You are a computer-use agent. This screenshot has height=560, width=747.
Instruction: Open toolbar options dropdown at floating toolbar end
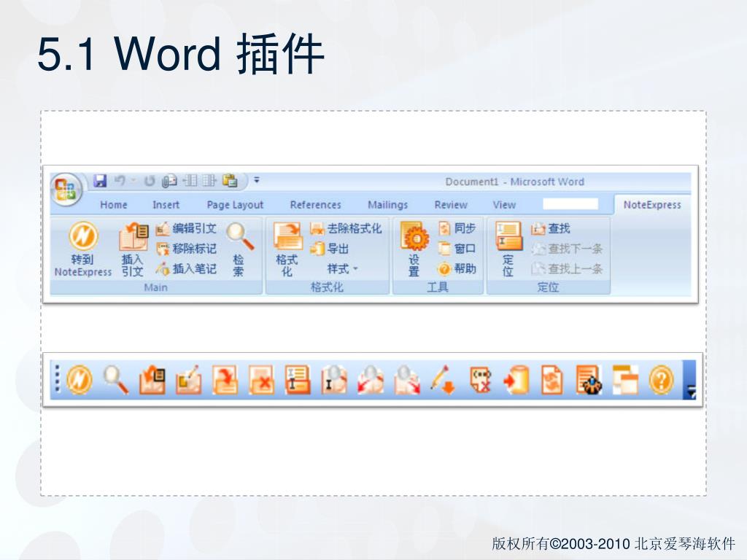[x=689, y=380]
